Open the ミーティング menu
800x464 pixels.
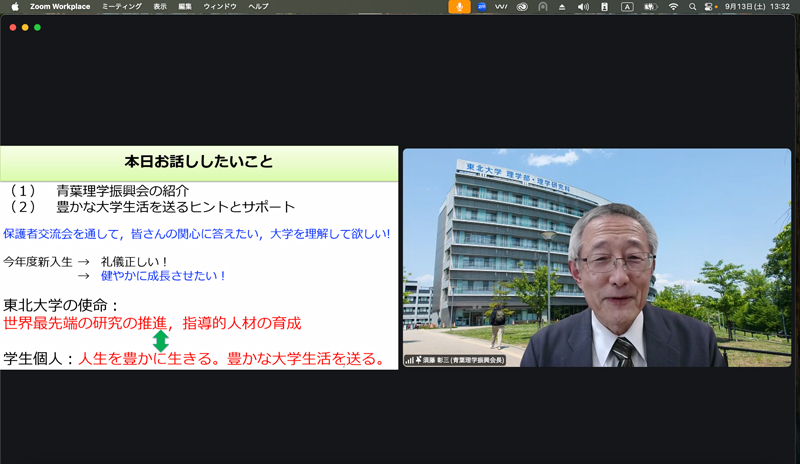click(121, 7)
